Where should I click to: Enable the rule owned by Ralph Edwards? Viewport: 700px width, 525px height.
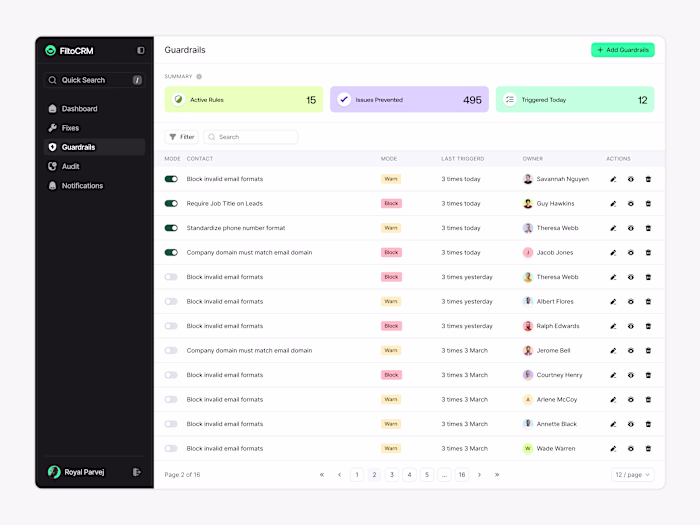pos(171,326)
